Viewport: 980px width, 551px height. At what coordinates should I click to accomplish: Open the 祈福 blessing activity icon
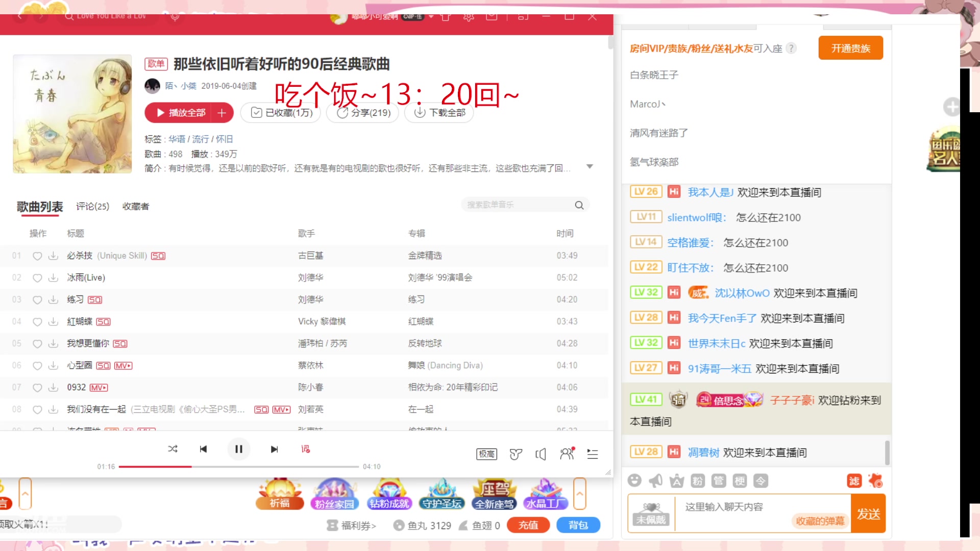coord(280,494)
